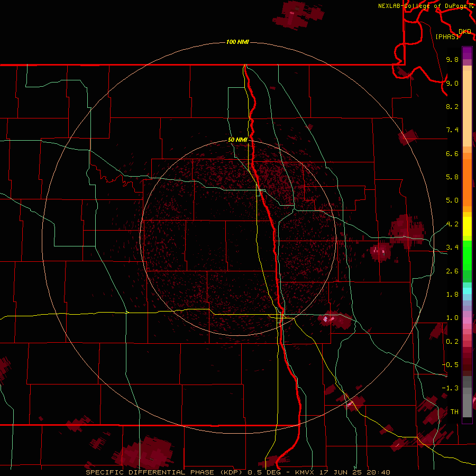The height and width of the screenshot is (476, 476).
Task: Pick the bright green segment of the color bar
Action: (467, 255)
